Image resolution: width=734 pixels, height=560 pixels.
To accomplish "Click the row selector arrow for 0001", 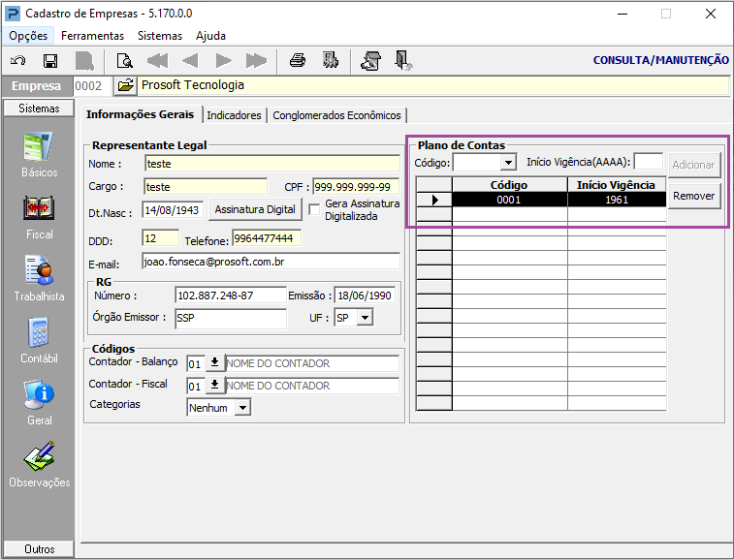I will coord(434,200).
